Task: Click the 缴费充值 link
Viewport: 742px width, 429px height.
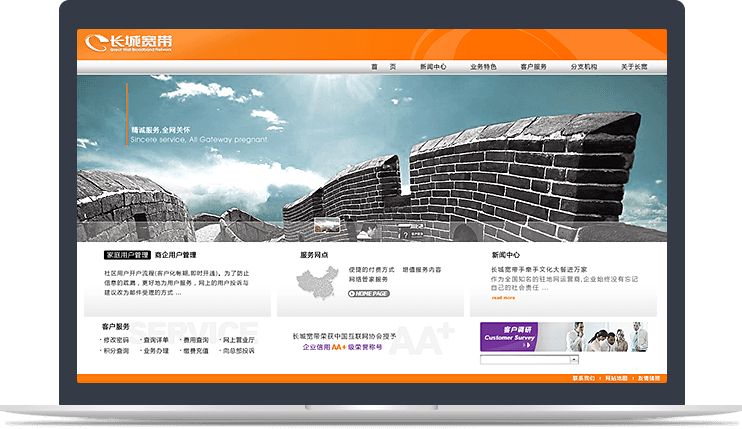Action: [x=197, y=351]
